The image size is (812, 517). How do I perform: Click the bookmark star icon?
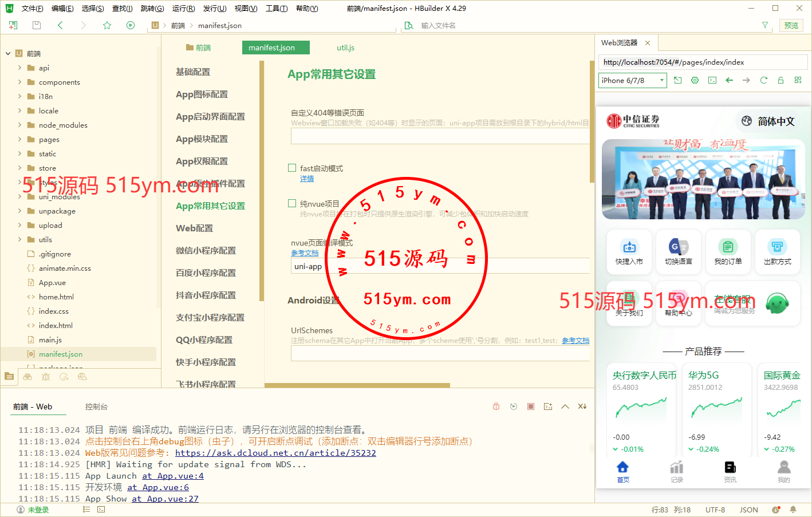[x=107, y=25]
